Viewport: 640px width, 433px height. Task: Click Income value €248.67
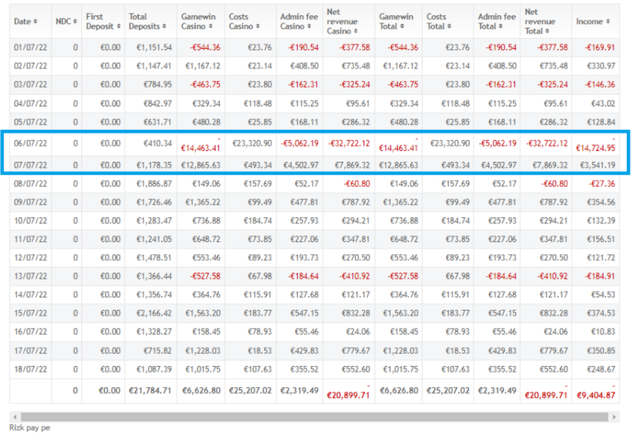pos(601,369)
